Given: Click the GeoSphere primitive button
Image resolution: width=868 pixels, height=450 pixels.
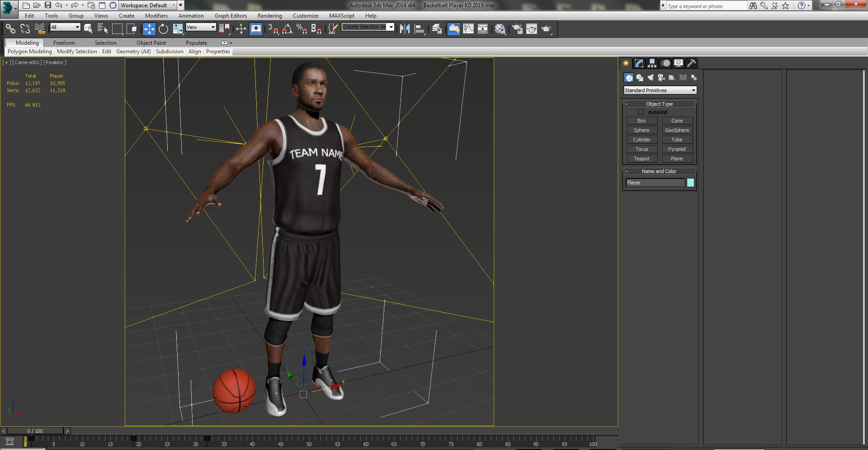Looking at the screenshot, I should pos(677,130).
